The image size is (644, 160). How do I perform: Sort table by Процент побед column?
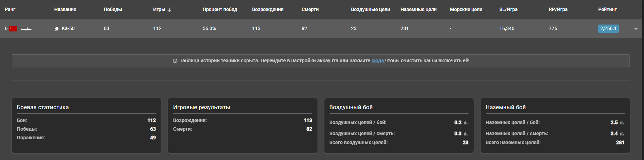pos(220,9)
